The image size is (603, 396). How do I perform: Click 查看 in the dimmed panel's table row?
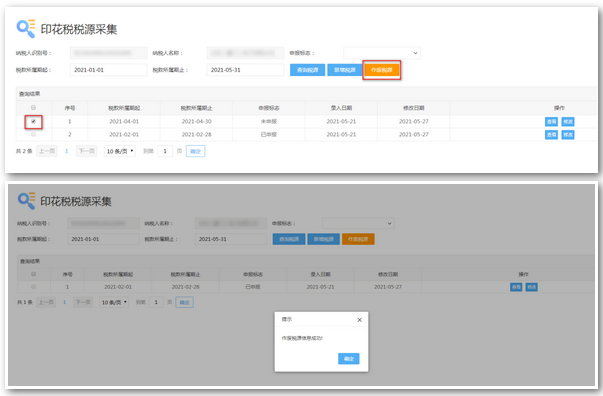coord(516,287)
